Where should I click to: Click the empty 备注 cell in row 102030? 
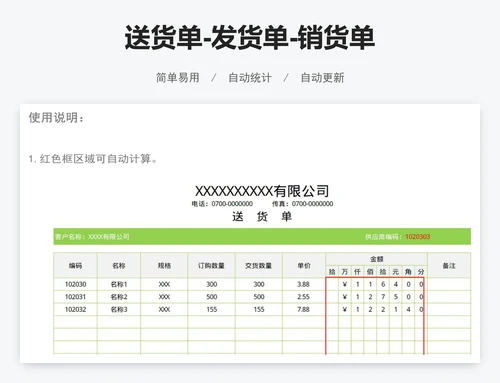click(449, 284)
